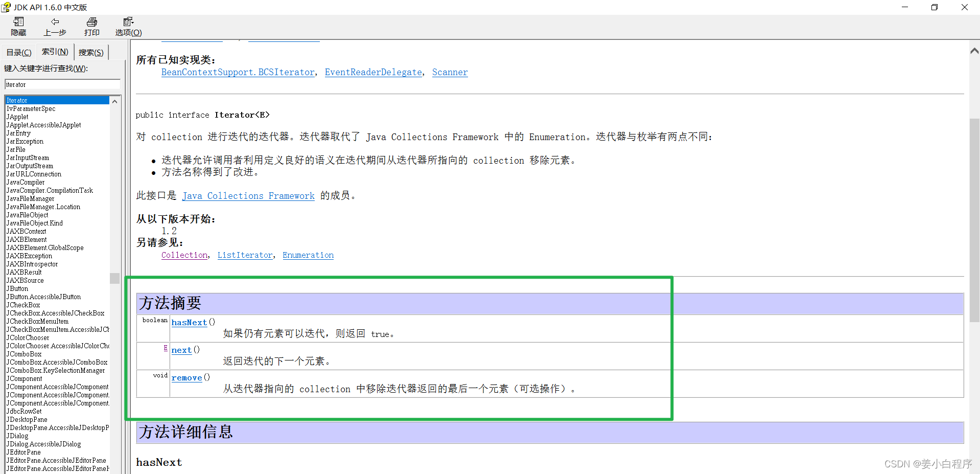Click the remove() method link
The width and height of the screenshot is (980, 474).
point(186,377)
